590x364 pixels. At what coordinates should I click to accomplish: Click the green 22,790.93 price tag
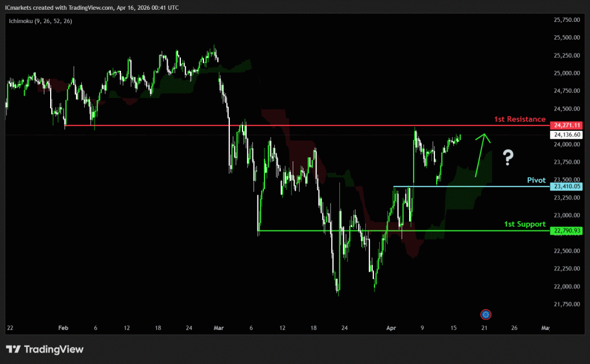(566, 231)
